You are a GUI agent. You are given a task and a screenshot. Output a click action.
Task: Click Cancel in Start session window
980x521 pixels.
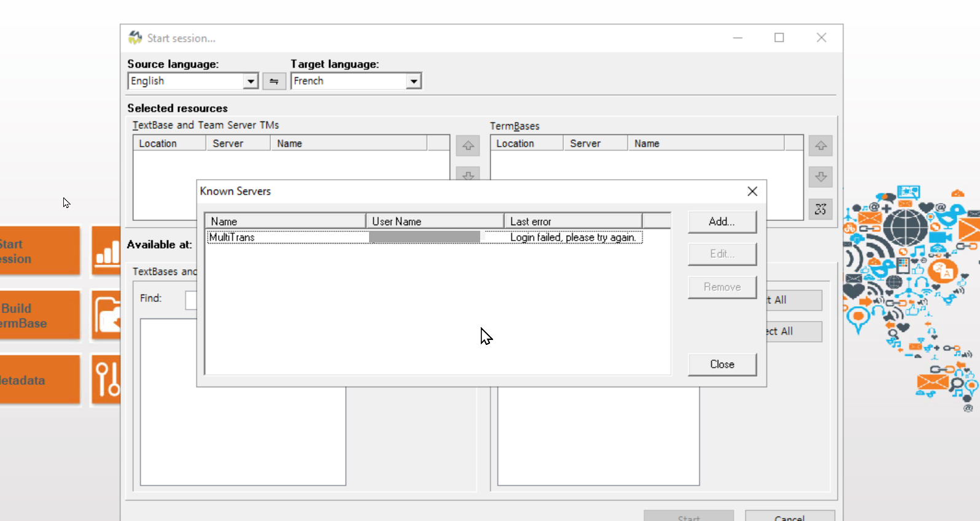790,516
